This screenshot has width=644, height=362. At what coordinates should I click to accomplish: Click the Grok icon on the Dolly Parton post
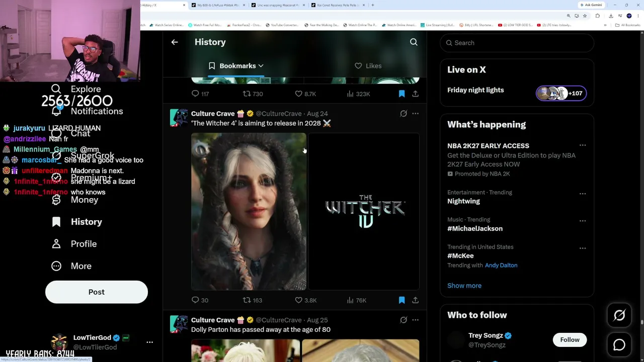click(x=404, y=320)
